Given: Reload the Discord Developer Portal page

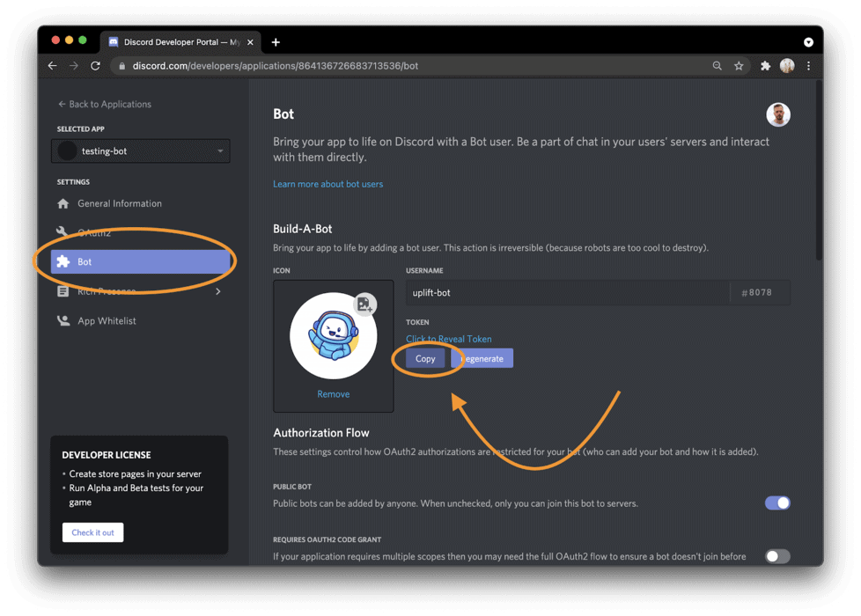Looking at the screenshot, I should [96, 66].
